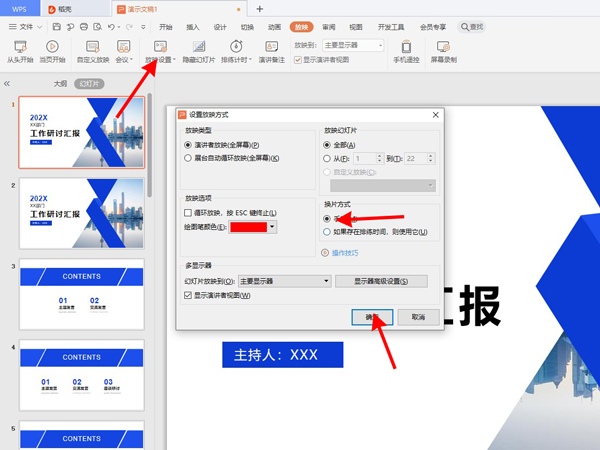Switch to the 审阅 ribbon tab

point(329,28)
